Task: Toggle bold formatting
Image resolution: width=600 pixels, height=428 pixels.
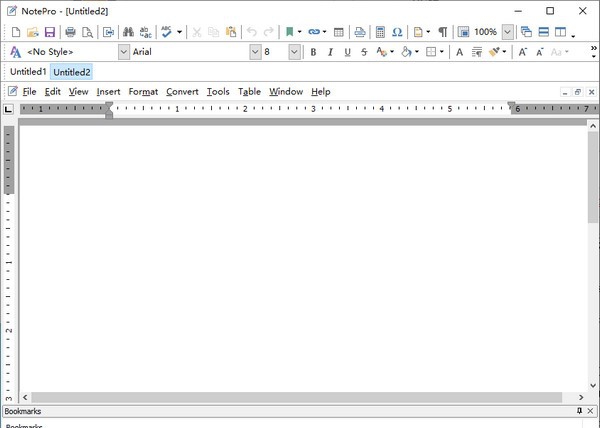Action: pyautogui.click(x=314, y=52)
